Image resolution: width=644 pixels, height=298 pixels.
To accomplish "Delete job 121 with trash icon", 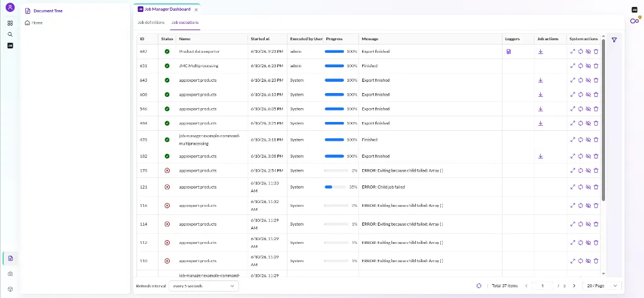I will pos(596,187).
